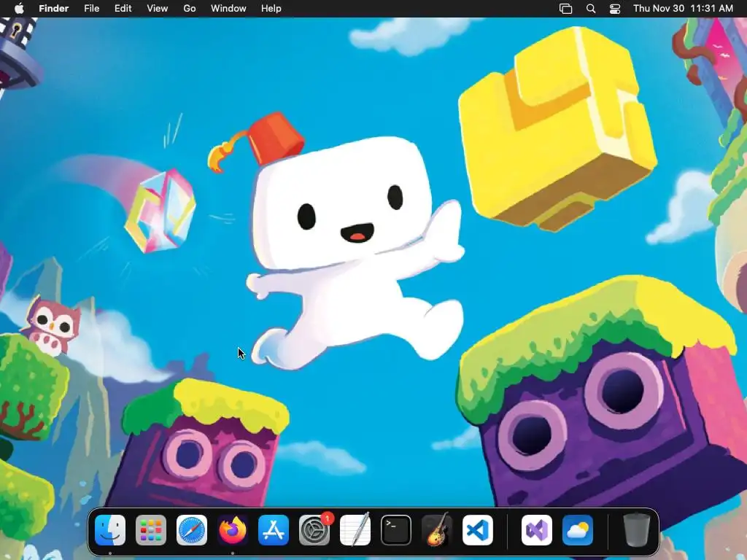Open Finder from the Dock

coord(110,530)
